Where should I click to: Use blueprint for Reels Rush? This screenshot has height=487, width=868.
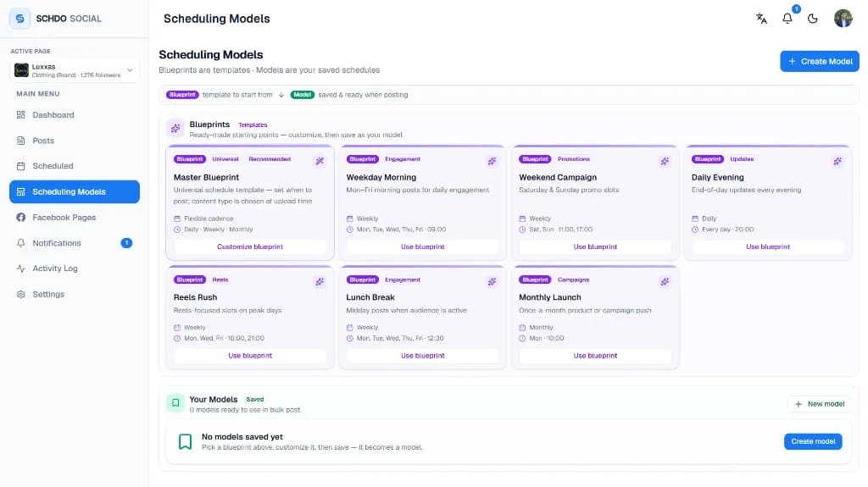[x=250, y=356]
